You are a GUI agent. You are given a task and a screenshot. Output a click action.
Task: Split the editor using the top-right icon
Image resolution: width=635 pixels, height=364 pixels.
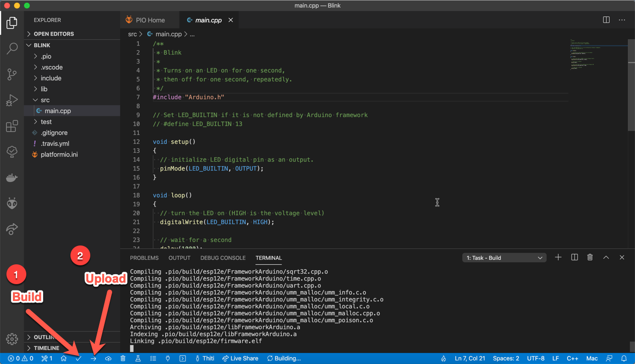tap(606, 20)
